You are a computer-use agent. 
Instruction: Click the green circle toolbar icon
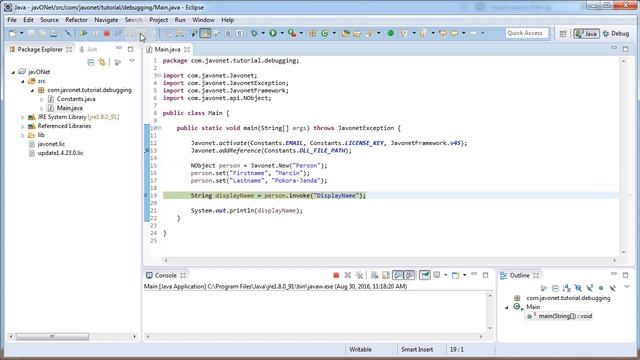tap(390, 33)
